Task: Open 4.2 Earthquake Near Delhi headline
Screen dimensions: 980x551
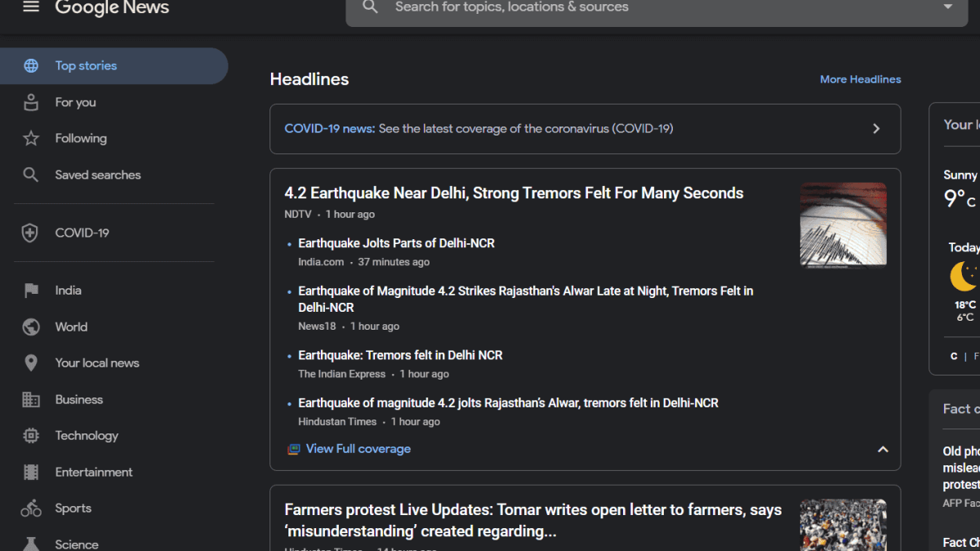Action: 514,193
